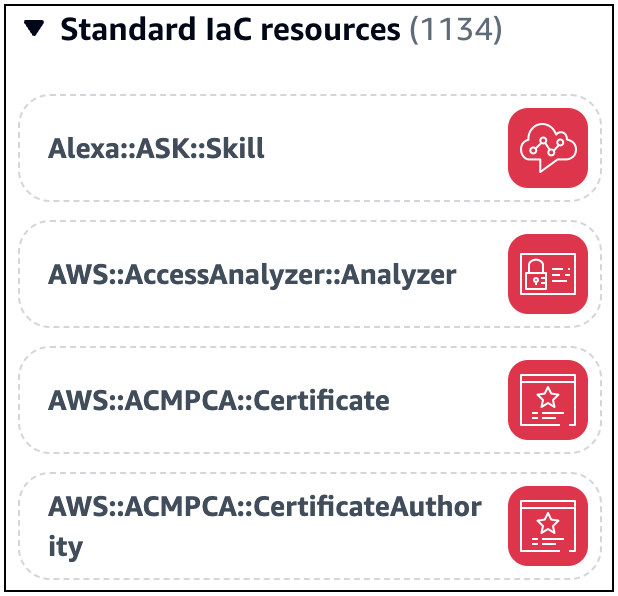This screenshot has height=596, width=618.
Task: Select the Alexa::ASK::Skill label text
Action: point(156,149)
